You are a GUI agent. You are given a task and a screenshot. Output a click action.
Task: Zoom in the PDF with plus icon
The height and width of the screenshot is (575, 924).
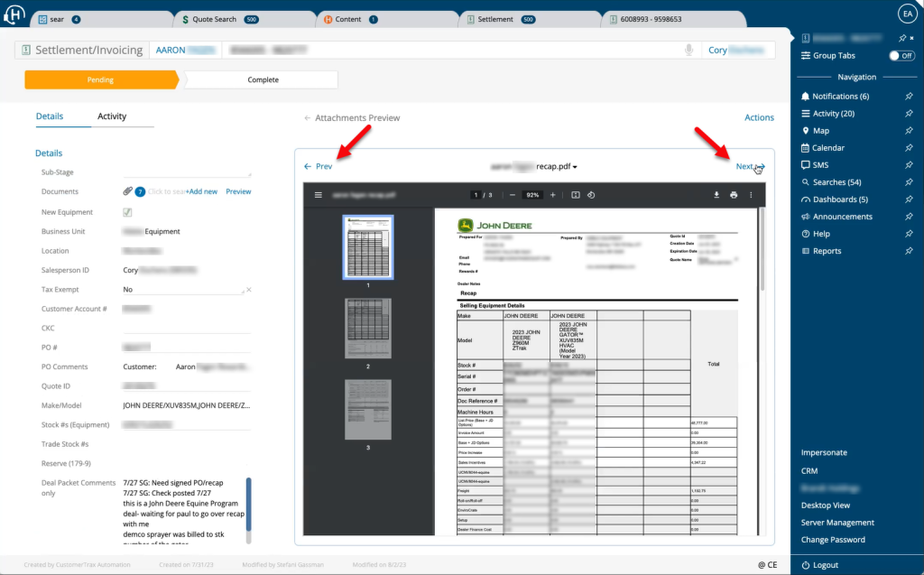click(x=553, y=195)
